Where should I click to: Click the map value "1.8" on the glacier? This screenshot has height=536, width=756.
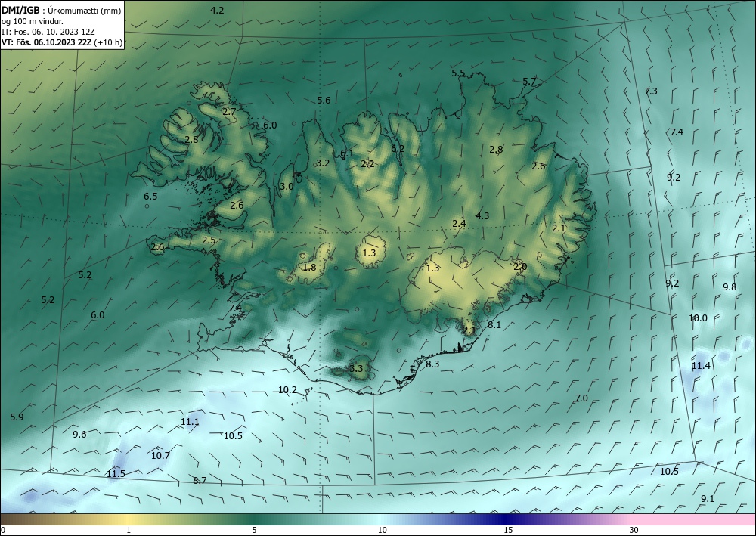[x=309, y=267]
